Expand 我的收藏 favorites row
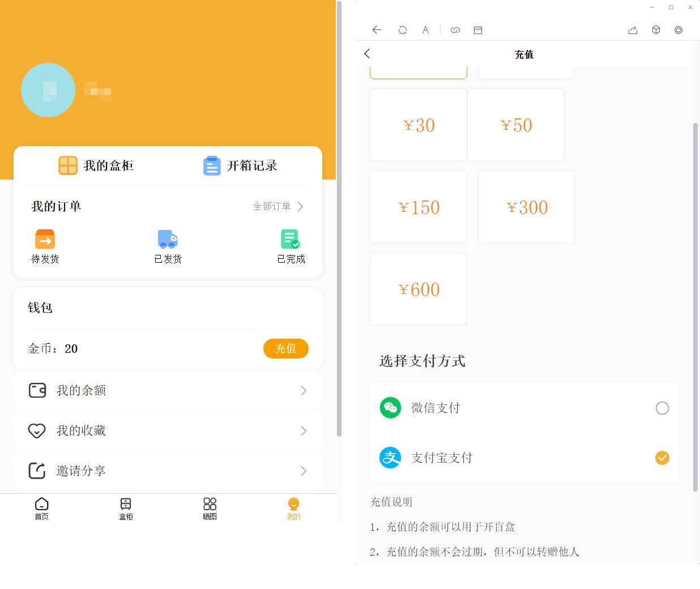Viewport: 700px width, 589px height. click(304, 430)
